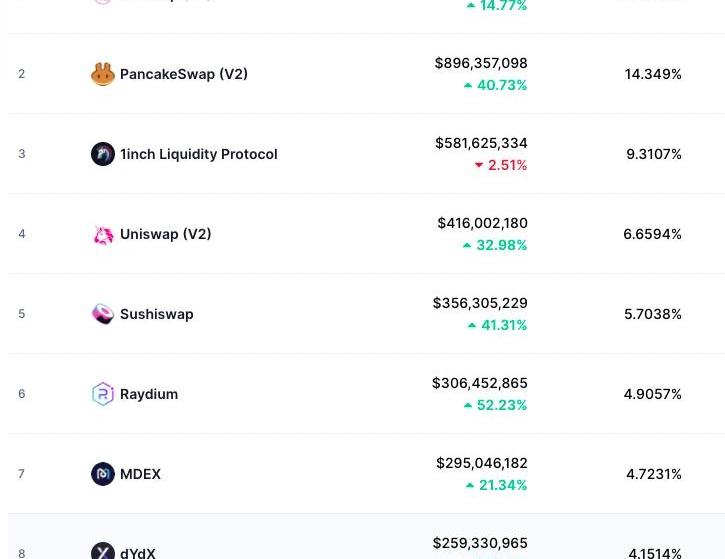Visit the MDEX exchange page
This screenshot has width=725, height=559.
coord(140,474)
